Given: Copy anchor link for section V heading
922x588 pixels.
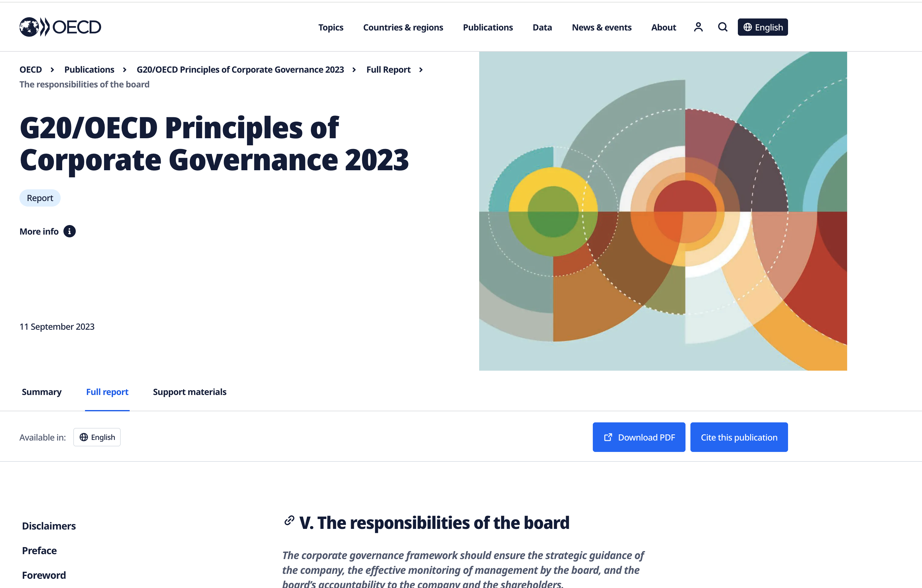Looking at the screenshot, I should coord(289,521).
